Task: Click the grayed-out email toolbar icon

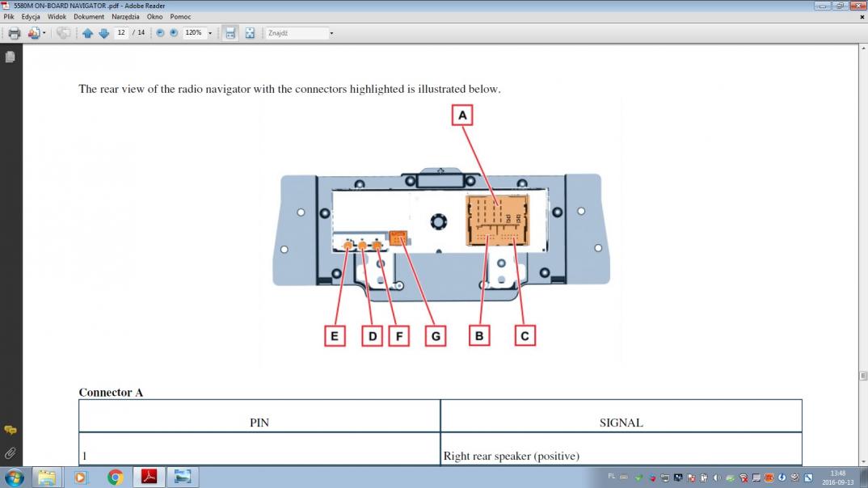Action: coord(63,33)
